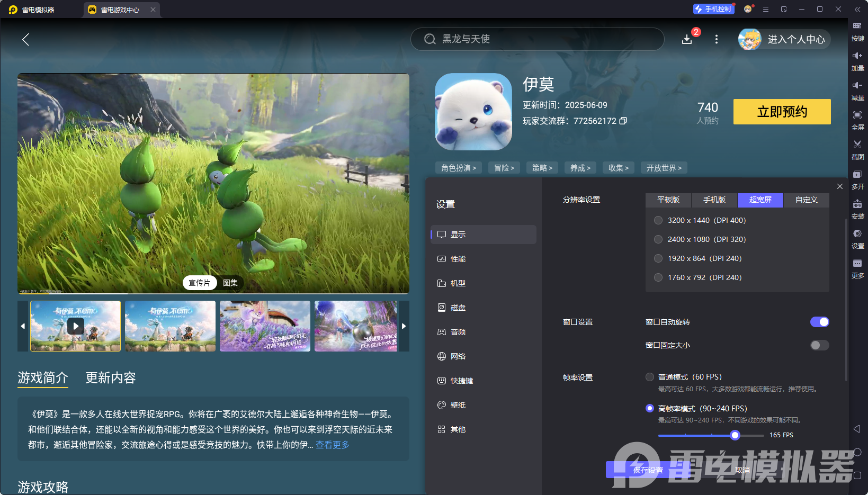Enable window auto-rotate (窗口自动旋转)
868x495 pixels.
(x=819, y=321)
